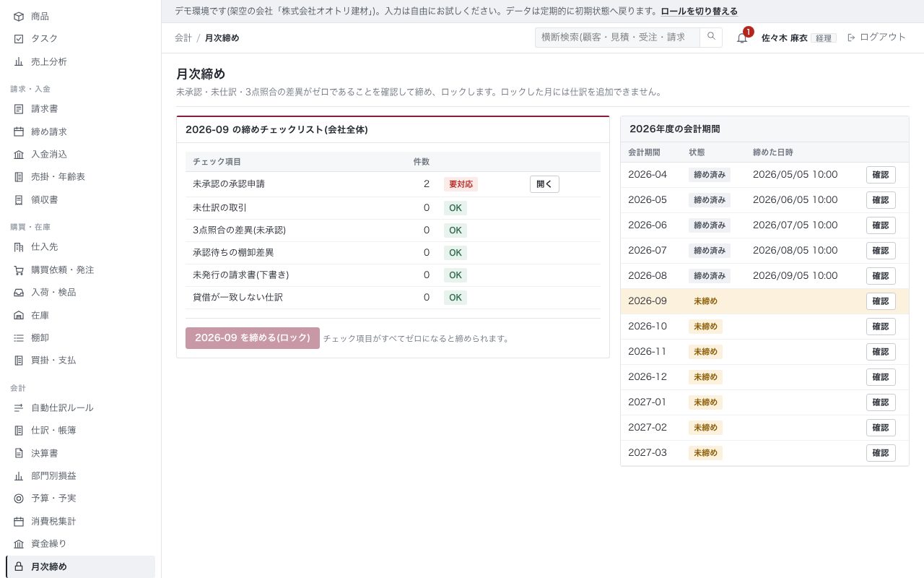Click the 領収書 receipt icon
Viewport: 924px width, 578px height.
tap(19, 199)
